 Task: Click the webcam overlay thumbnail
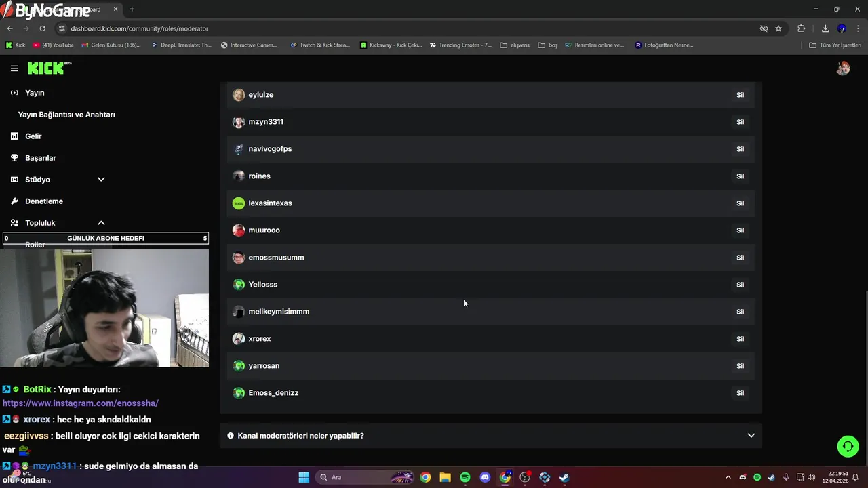(104, 308)
